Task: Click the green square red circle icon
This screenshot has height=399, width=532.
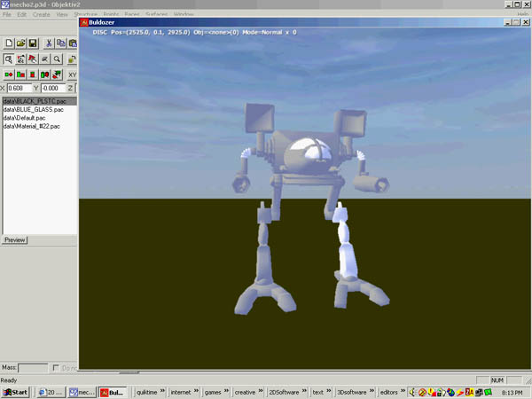Action: pyautogui.click(x=9, y=74)
